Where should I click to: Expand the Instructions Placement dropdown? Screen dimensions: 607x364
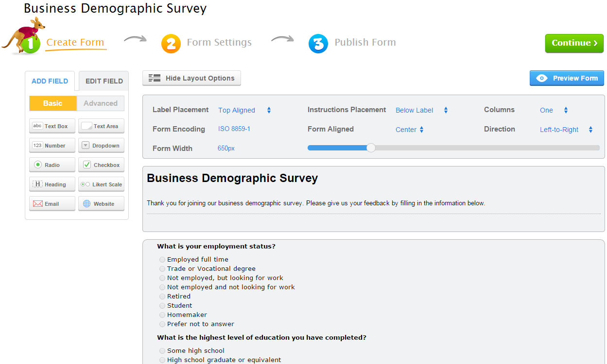point(421,110)
